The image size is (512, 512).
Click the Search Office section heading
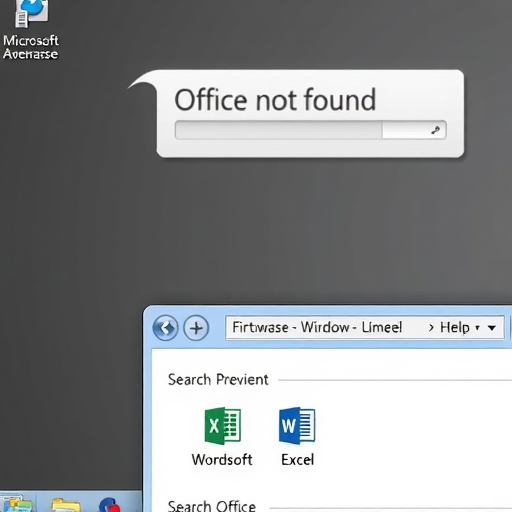point(212,506)
